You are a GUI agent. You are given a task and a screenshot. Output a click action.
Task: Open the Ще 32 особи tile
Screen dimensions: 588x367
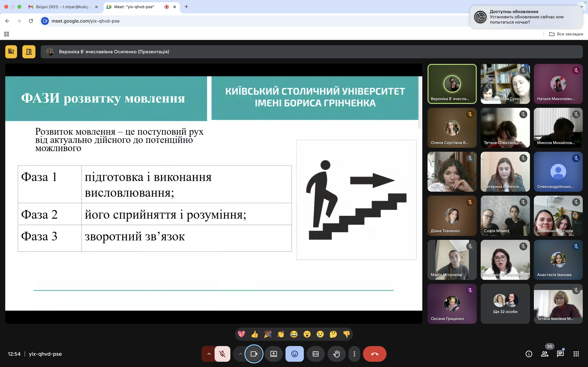(x=505, y=304)
